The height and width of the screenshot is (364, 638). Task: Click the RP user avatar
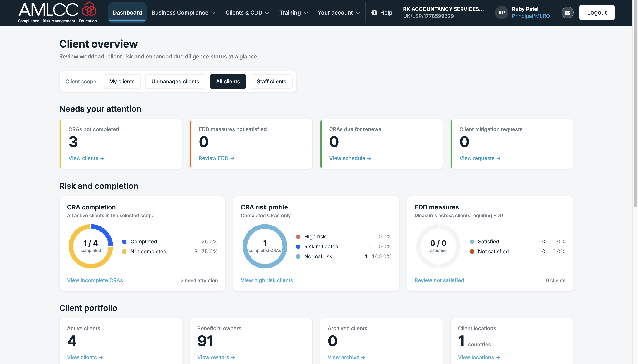click(x=501, y=13)
